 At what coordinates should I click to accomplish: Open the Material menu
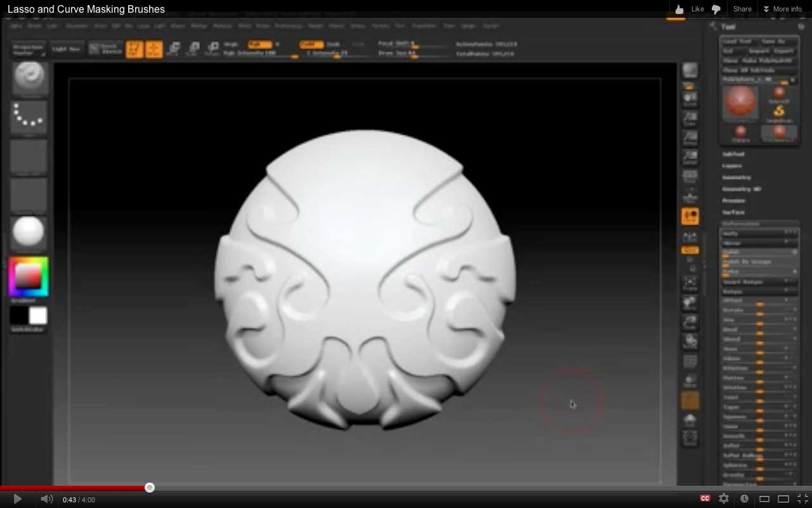(223, 26)
